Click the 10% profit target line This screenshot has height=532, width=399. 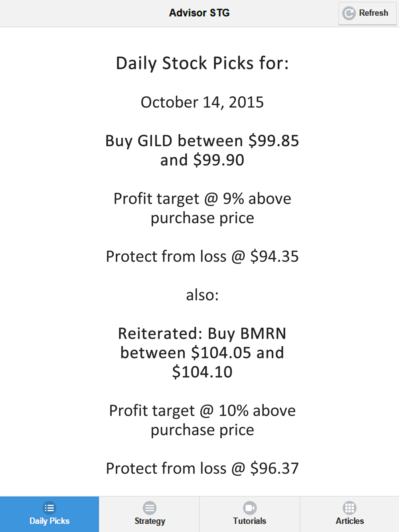coord(202,420)
